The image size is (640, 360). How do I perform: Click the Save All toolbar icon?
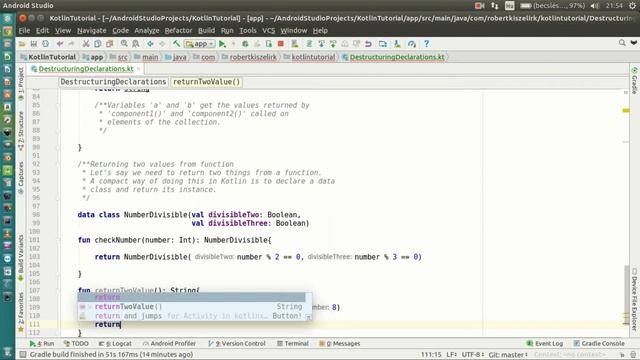pyautogui.click(x=33, y=44)
